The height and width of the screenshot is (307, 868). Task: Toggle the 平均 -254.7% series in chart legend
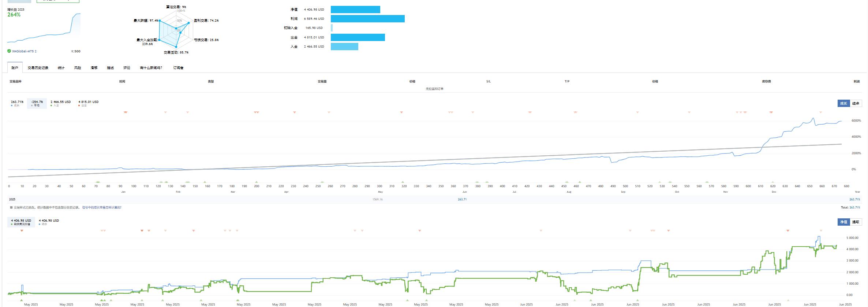tap(37, 103)
